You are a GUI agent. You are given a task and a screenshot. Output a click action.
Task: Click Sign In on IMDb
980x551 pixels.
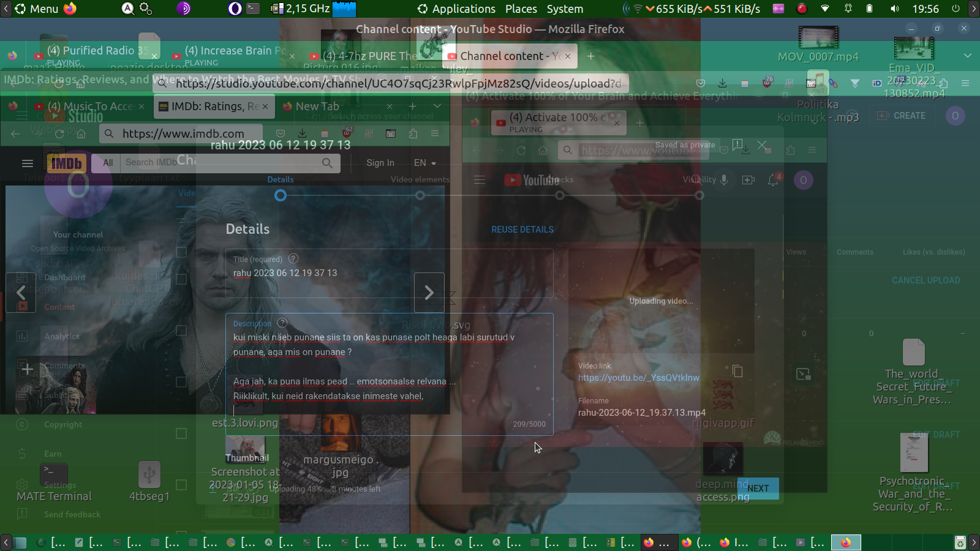[380, 163]
